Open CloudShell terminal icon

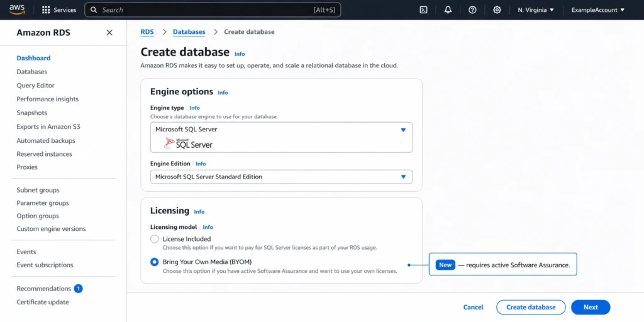pyautogui.click(x=423, y=10)
